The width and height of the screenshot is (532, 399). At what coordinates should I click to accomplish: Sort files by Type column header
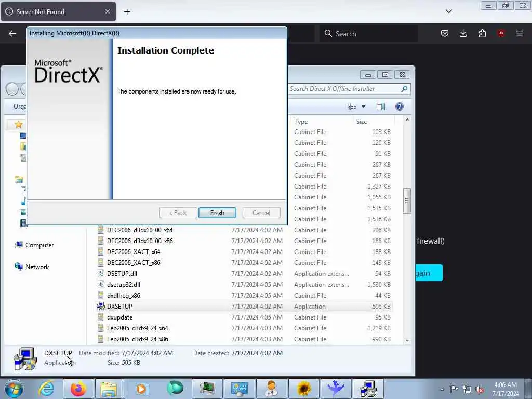(x=322, y=122)
